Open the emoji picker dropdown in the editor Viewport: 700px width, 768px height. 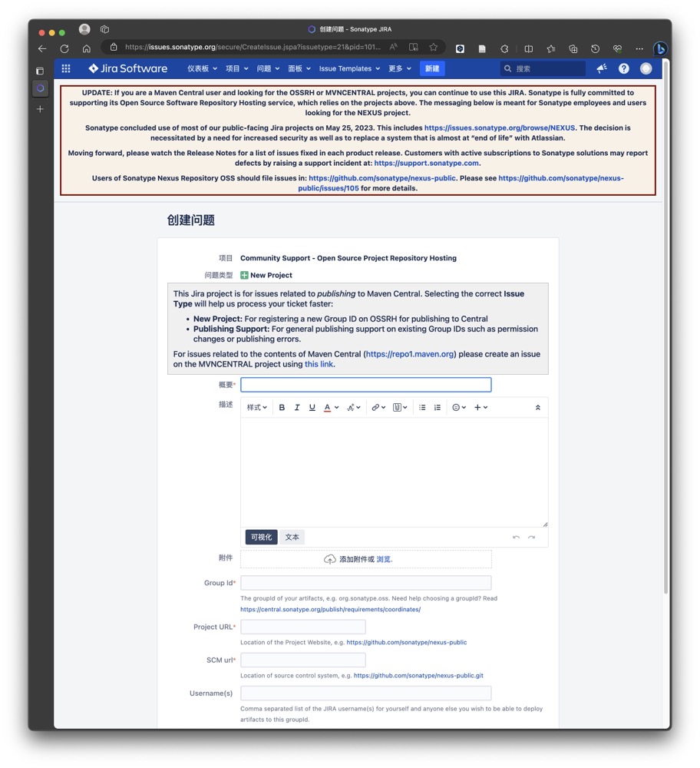459,408
